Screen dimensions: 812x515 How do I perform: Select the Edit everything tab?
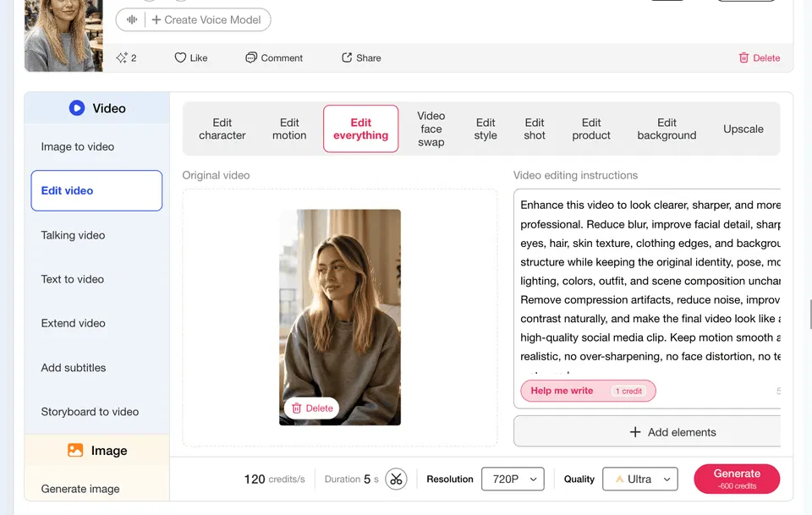(x=361, y=129)
